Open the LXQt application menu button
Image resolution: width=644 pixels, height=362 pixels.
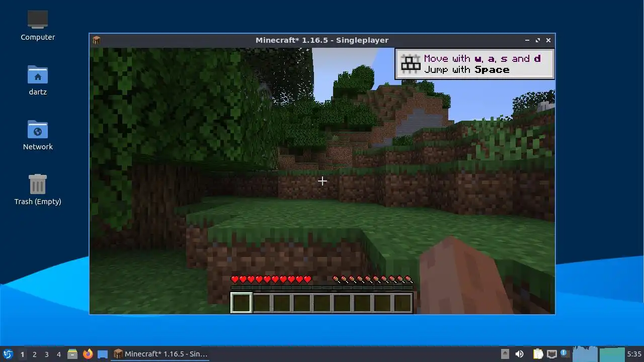8,354
